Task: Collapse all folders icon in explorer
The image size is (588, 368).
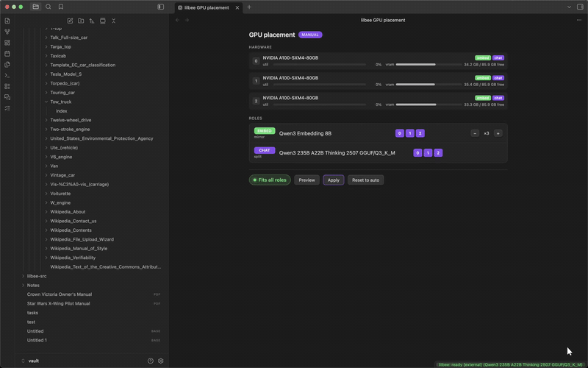Action: [x=114, y=21]
